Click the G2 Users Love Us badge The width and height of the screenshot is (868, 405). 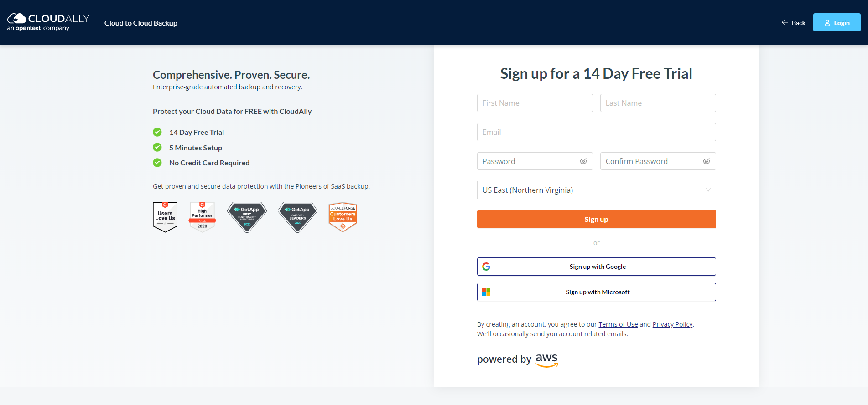click(165, 217)
